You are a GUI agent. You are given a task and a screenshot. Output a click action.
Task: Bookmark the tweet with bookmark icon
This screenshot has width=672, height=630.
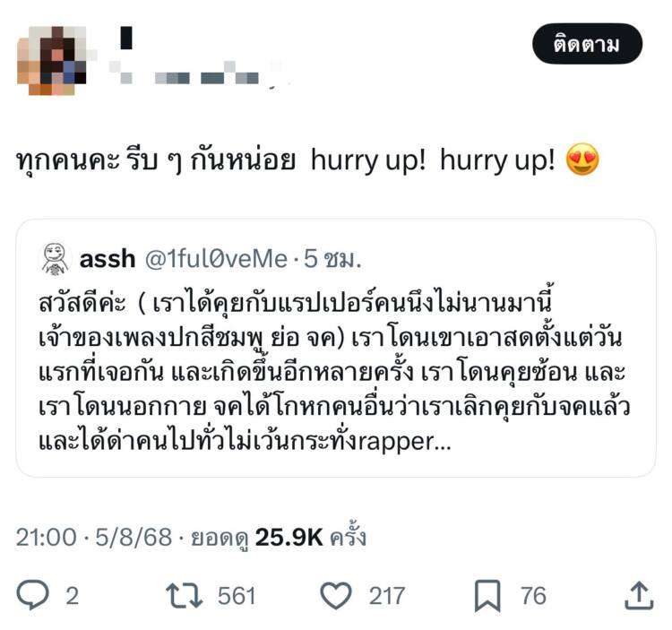487,596
